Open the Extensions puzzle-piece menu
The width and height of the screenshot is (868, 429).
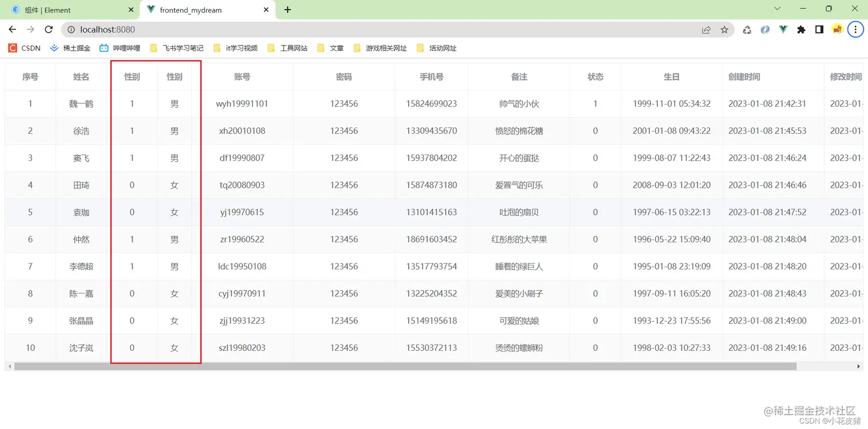801,30
